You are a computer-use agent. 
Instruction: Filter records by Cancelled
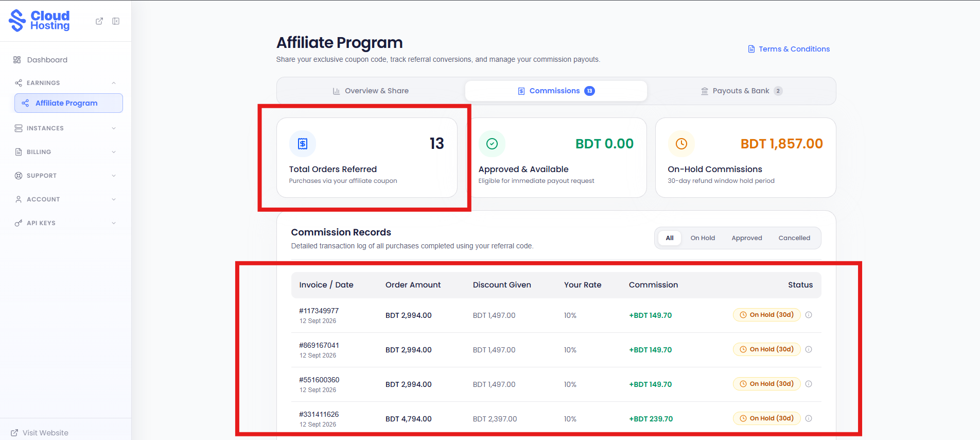tap(794, 238)
